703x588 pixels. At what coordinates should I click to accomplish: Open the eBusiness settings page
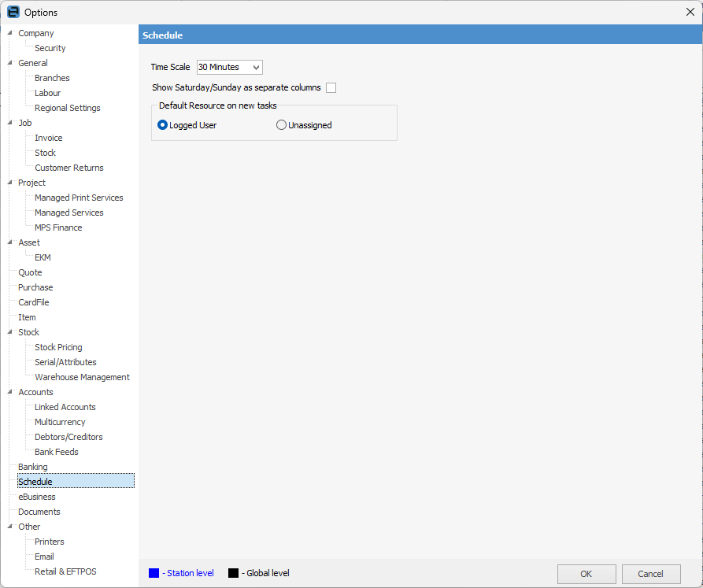(37, 497)
